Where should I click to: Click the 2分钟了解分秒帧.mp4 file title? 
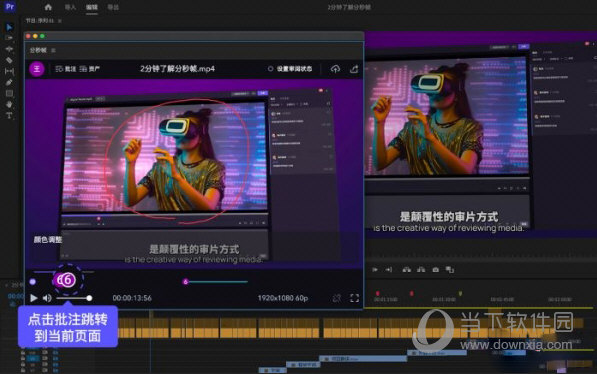click(177, 69)
